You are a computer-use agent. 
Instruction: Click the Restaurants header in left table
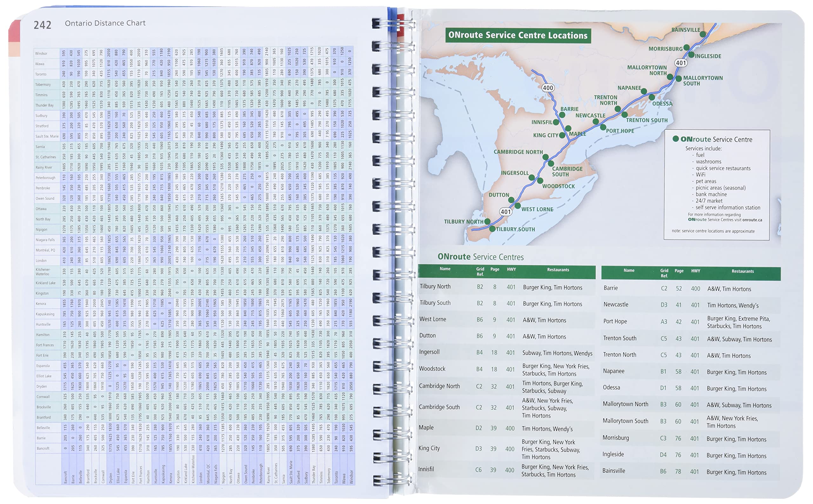point(558,270)
